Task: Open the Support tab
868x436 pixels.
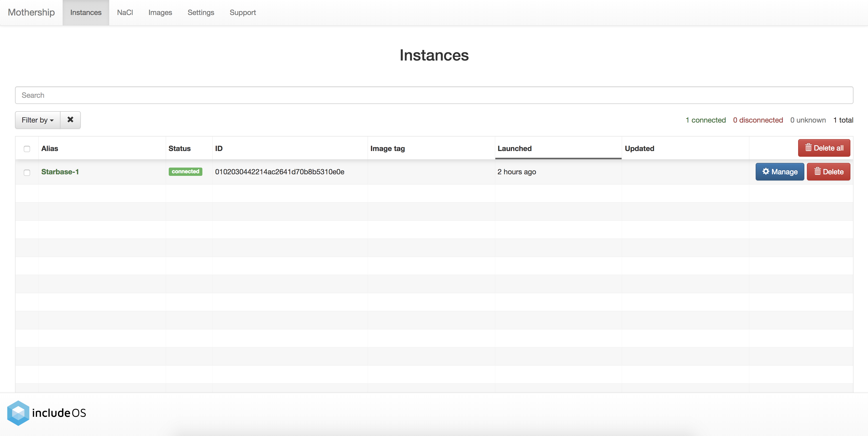Action: [242, 12]
